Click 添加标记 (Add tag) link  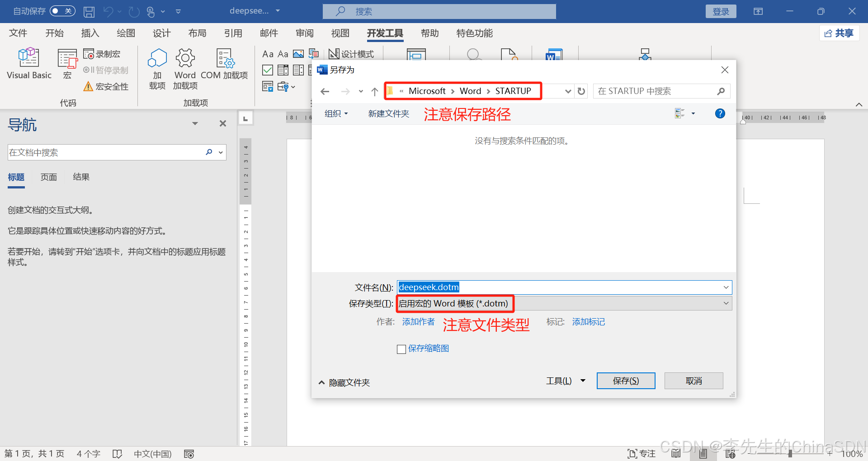[589, 321]
